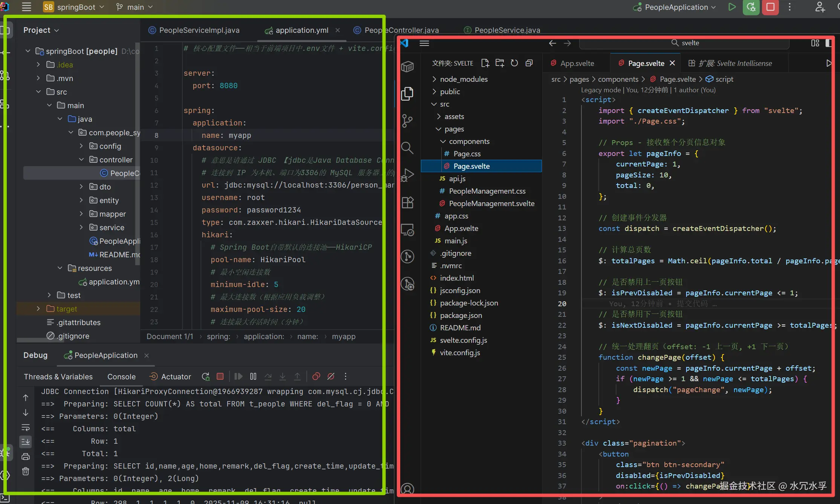Viewport: 840px width, 504px height.
Task: Open VS Code Source Control view
Action: (x=407, y=121)
